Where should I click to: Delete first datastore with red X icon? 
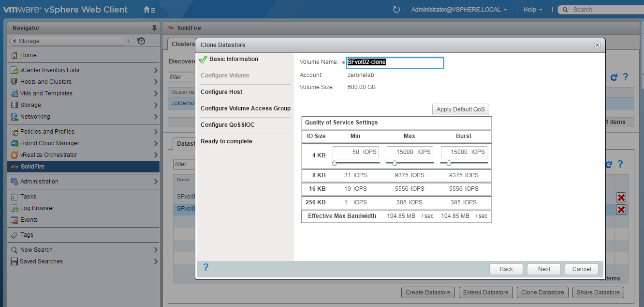621,197
